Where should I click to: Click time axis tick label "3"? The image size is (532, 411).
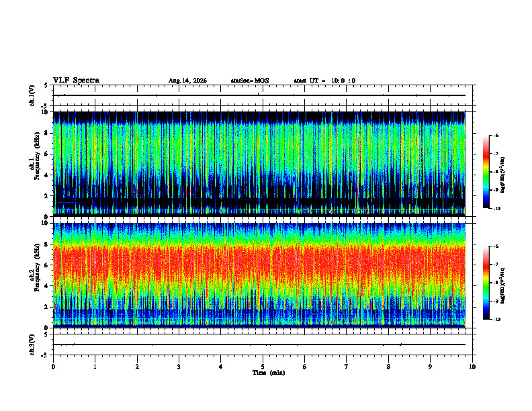pyautogui.click(x=179, y=367)
